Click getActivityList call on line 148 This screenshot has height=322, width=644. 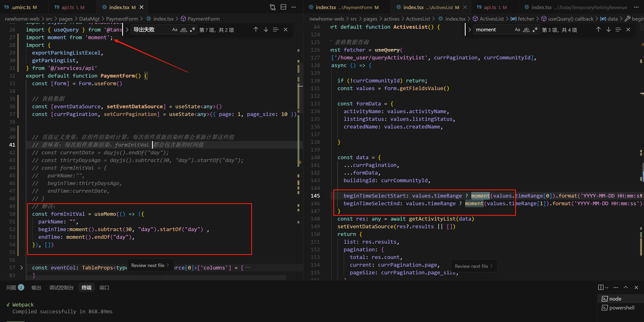pyautogui.click(x=432, y=219)
